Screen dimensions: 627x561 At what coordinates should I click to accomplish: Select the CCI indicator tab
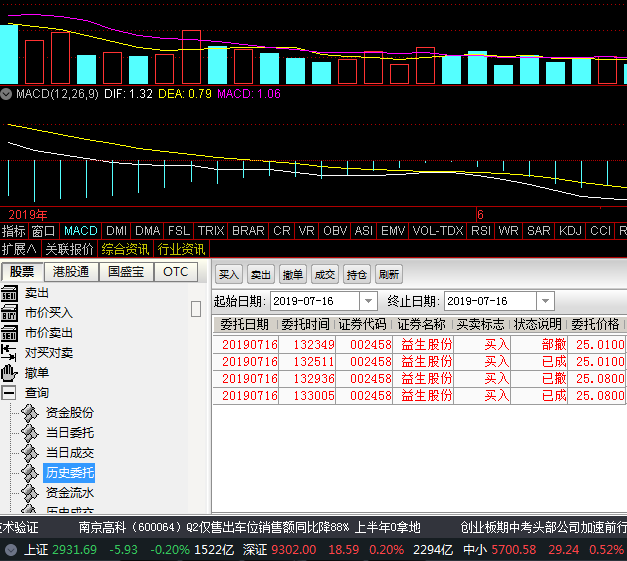pos(601,231)
